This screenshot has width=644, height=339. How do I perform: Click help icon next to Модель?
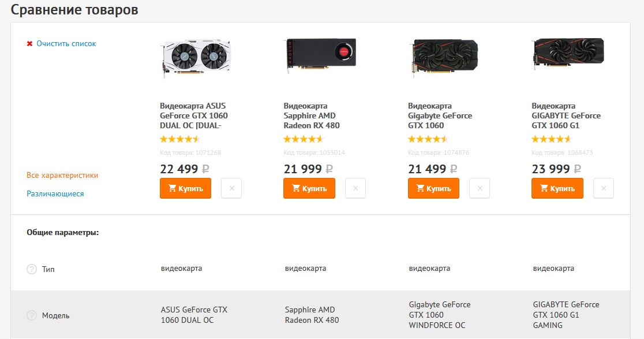point(32,316)
